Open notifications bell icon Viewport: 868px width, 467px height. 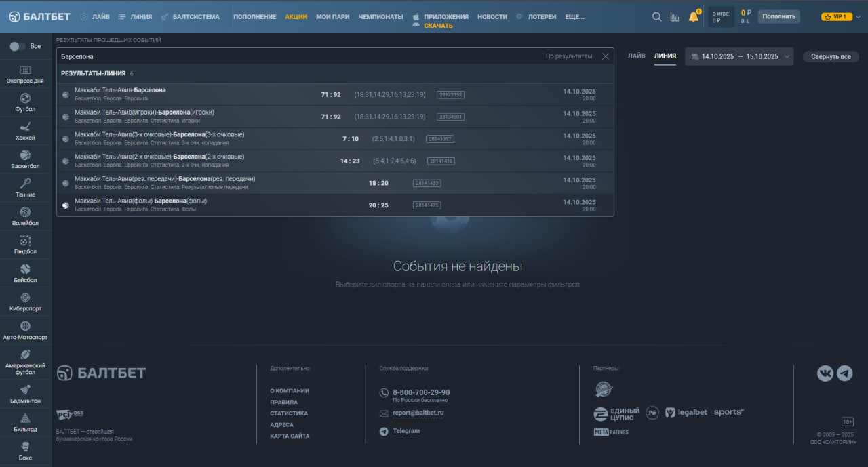click(x=694, y=16)
